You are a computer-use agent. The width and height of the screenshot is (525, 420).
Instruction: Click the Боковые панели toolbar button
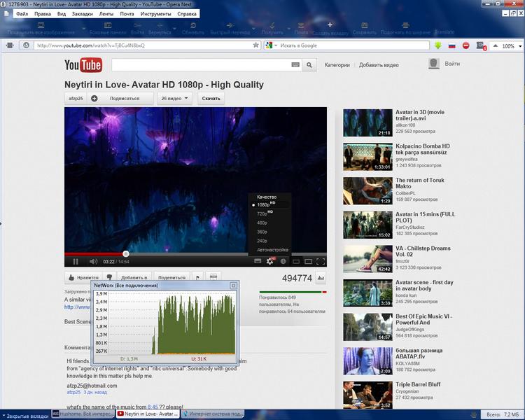(108, 29)
